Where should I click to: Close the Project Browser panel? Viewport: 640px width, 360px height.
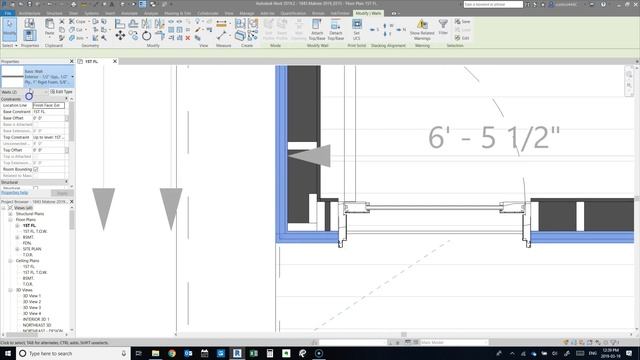72,202
